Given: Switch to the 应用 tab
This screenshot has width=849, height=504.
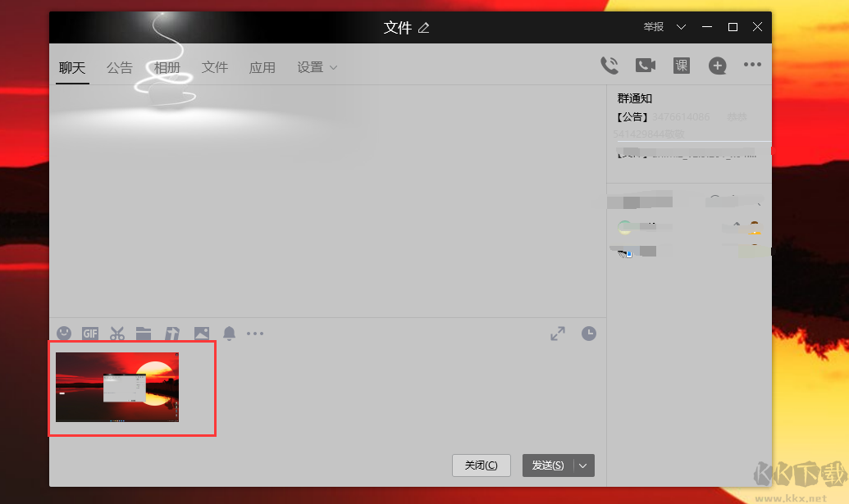Looking at the screenshot, I should coord(262,67).
